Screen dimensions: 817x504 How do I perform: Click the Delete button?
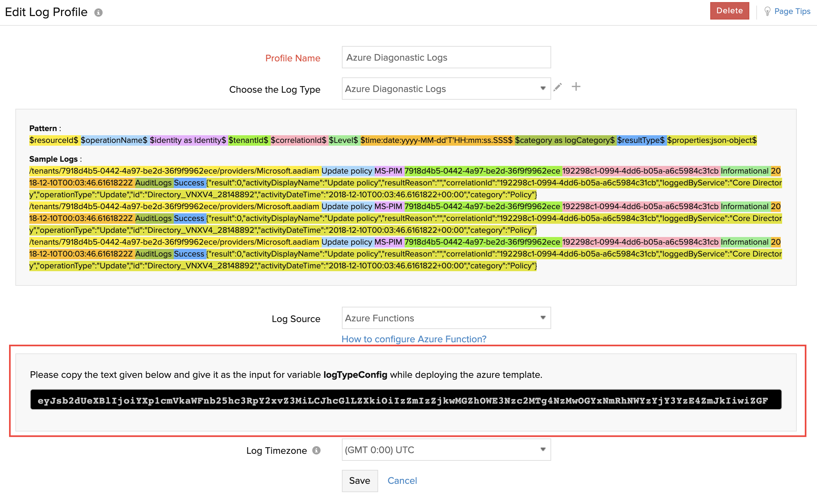(729, 11)
